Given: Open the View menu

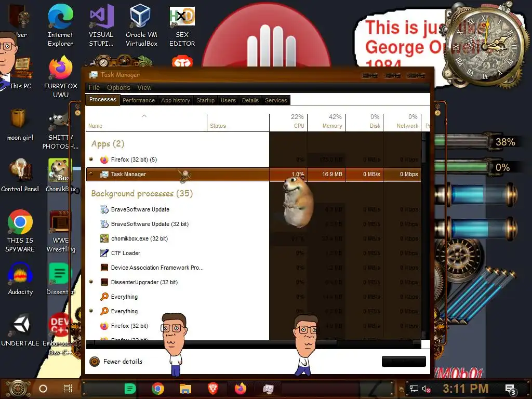Looking at the screenshot, I should pos(144,87).
